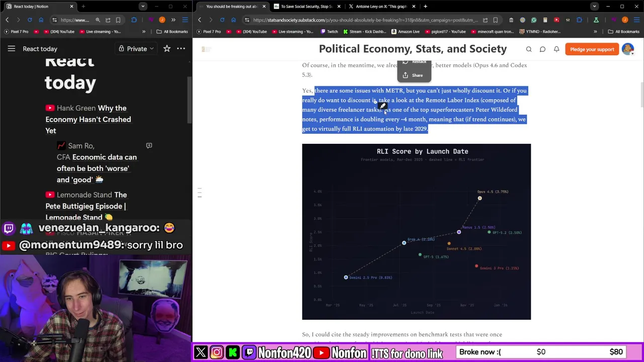
Task: Open Twitch bookmark
Action: click(329, 32)
